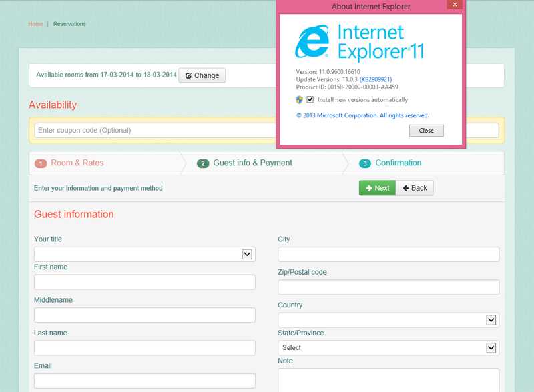Click the Change dates button
The height and width of the screenshot is (392, 534).
coord(202,75)
